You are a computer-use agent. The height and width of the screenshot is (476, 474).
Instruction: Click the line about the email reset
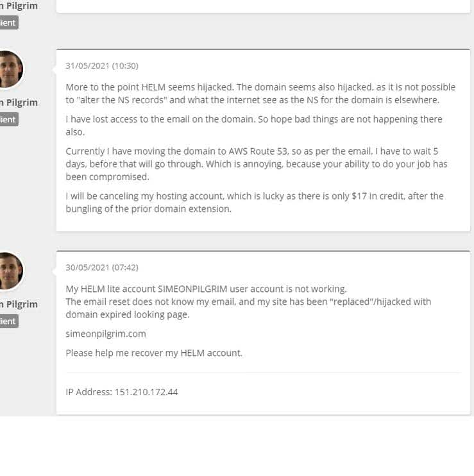[248, 308]
